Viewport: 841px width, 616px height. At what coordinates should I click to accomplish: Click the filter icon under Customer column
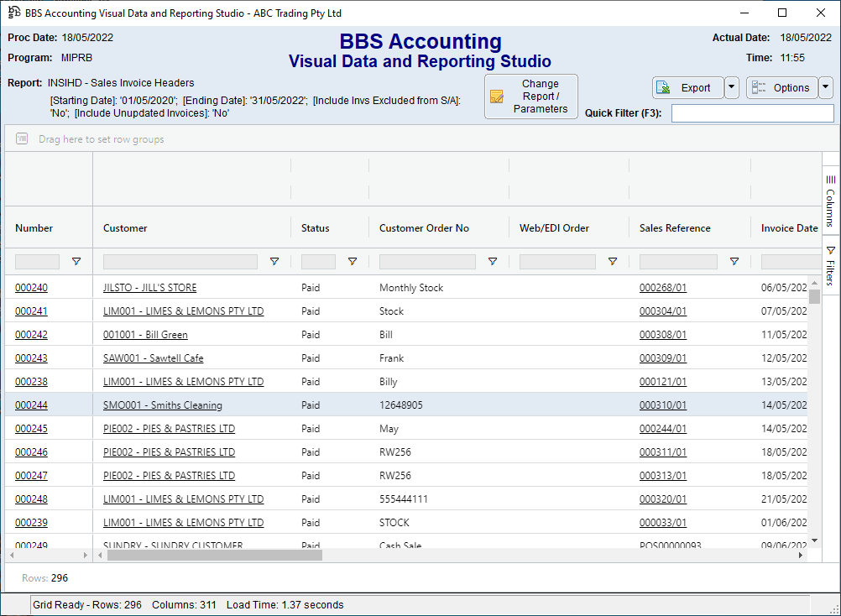click(274, 262)
